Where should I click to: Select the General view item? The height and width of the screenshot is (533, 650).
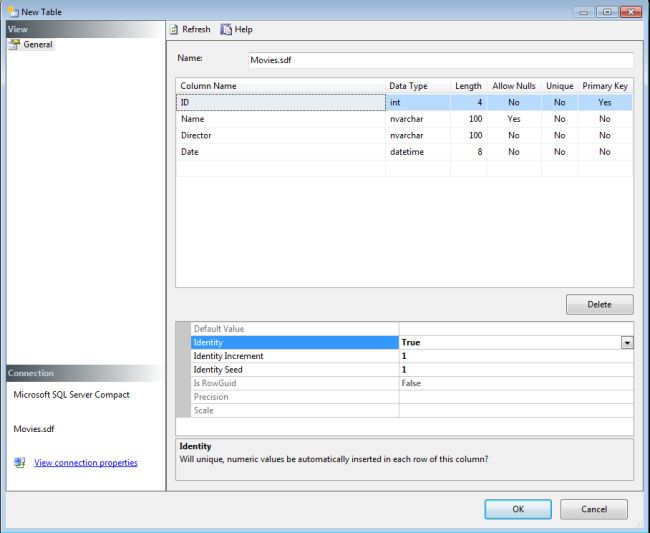tap(31, 44)
